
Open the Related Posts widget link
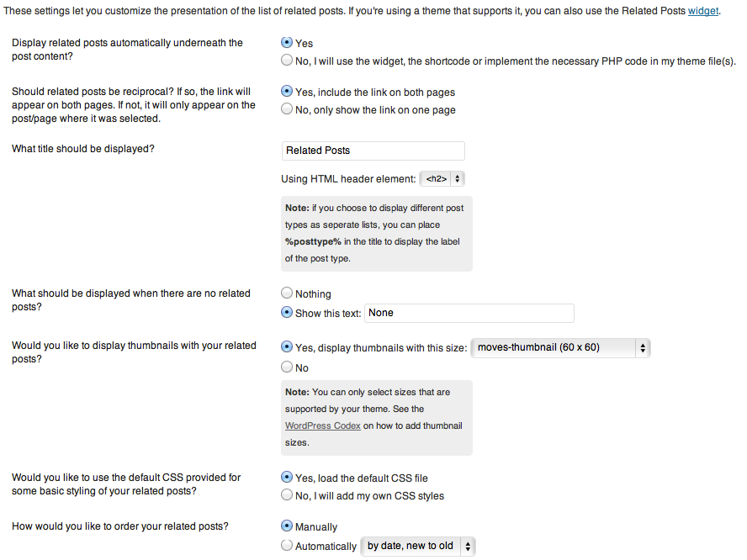[x=703, y=12]
